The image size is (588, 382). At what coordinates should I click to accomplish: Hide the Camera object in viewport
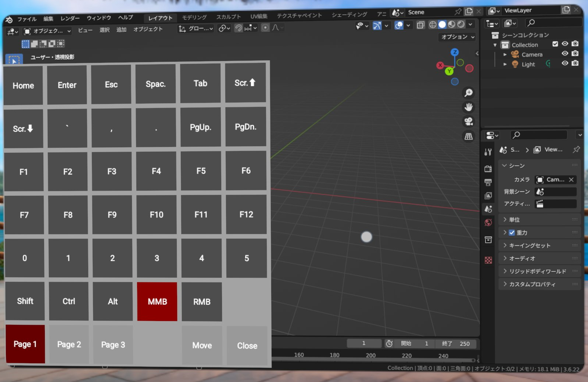(x=565, y=54)
